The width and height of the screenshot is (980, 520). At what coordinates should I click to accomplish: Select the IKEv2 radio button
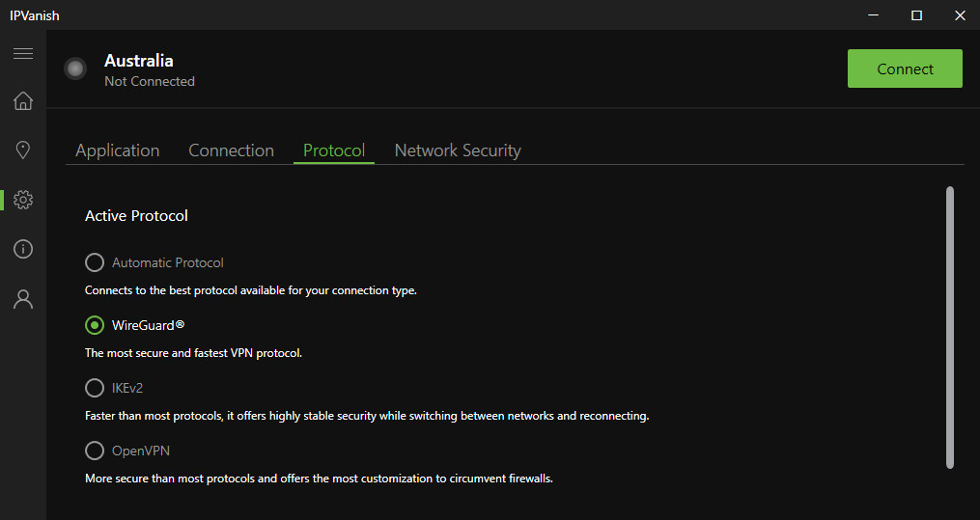95,388
